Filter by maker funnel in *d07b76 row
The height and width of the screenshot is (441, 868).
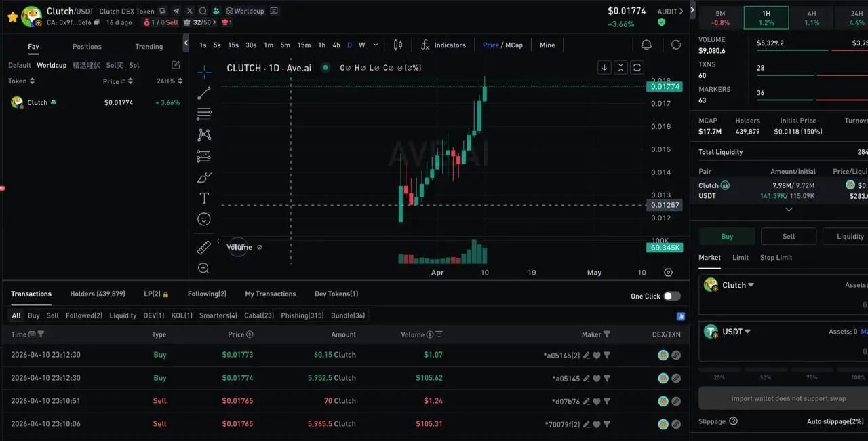point(607,401)
